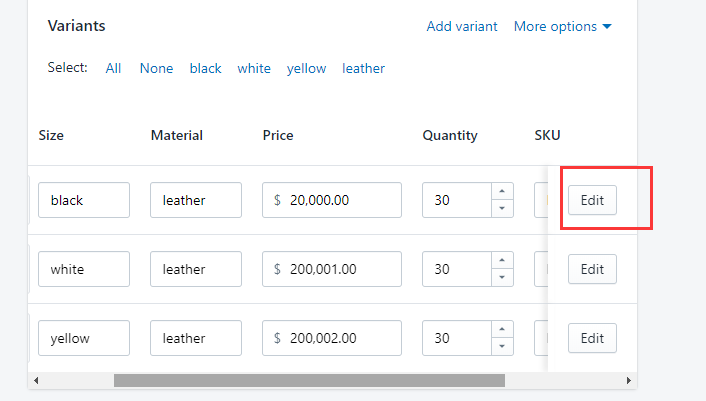
Task: Select None to deselect variants
Action: (156, 68)
